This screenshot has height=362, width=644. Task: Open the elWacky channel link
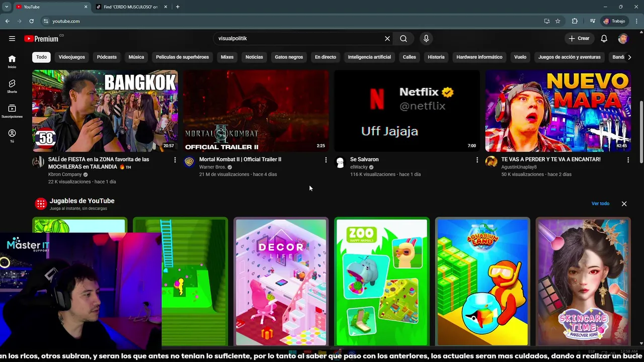359,167
